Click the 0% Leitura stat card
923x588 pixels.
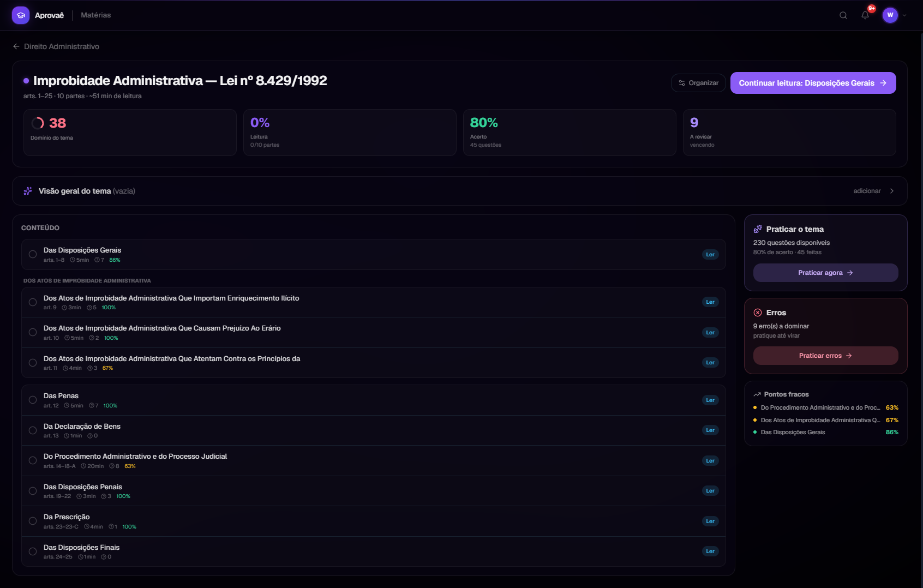coord(350,133)
